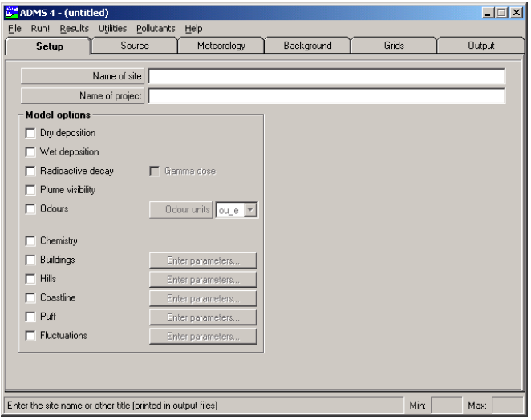Click Enter parameters for Puff
This screenshot has height=420, width=531.
pyautogui.click(x=203, y=317)
